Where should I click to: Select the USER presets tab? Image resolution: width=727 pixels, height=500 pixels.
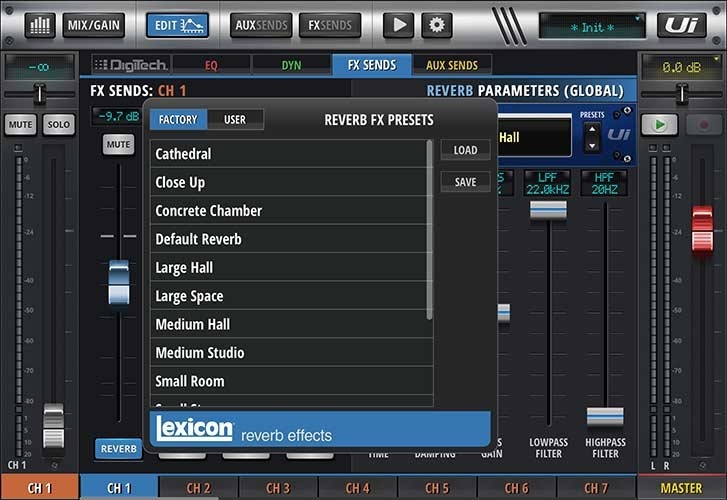point(235,120)
